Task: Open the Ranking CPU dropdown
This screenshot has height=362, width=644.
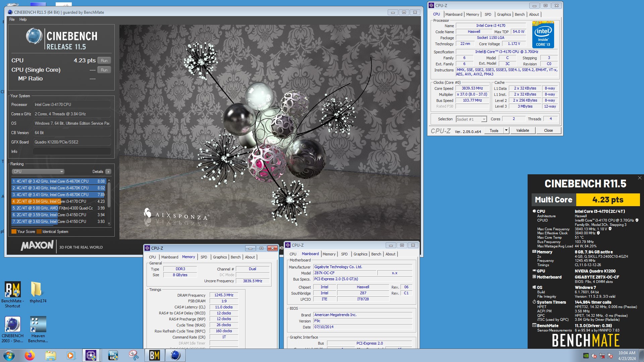Action: [38, 172]
